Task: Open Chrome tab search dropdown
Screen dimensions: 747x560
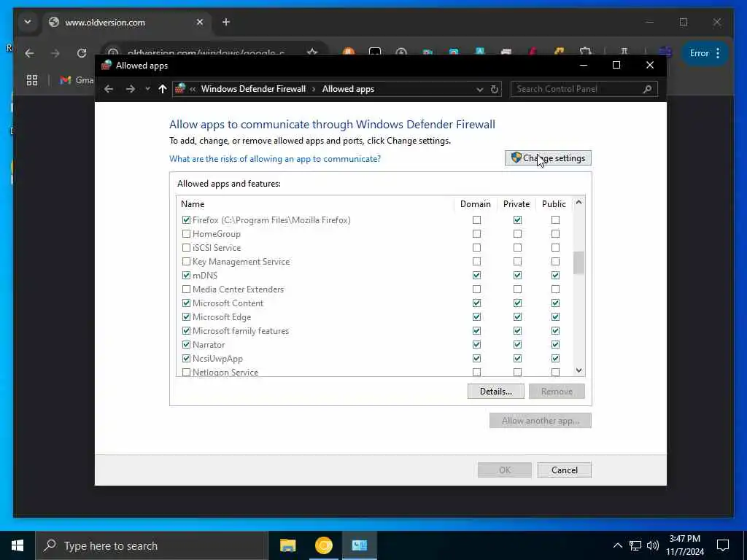Action: pyautogui.click(x=28, y=22)
